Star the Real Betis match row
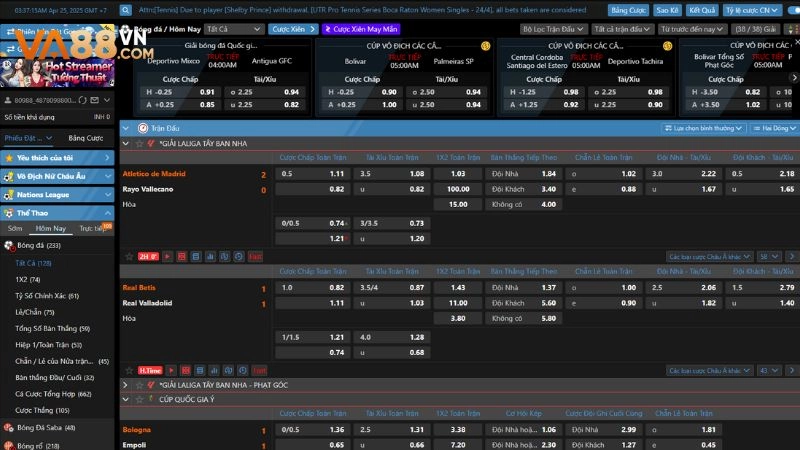Viewport: 800px width, 450px height. [x=129, y=370]
